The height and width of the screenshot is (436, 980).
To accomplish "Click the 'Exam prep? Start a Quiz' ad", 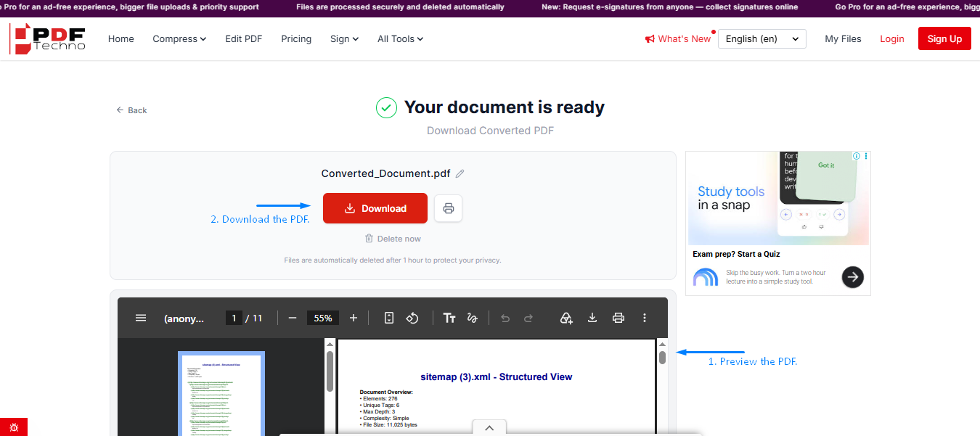I will pos(736,254).
